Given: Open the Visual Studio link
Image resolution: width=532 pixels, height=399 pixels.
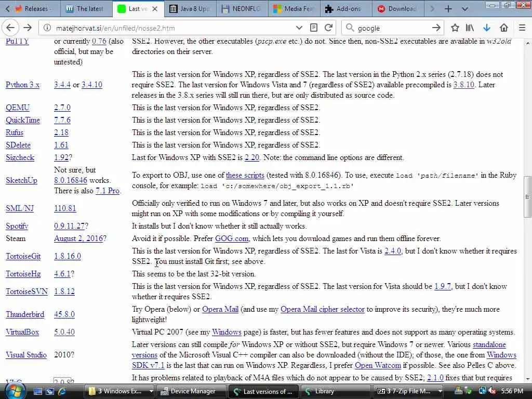Looking at the screenshot, I should [x=26, y=355].
